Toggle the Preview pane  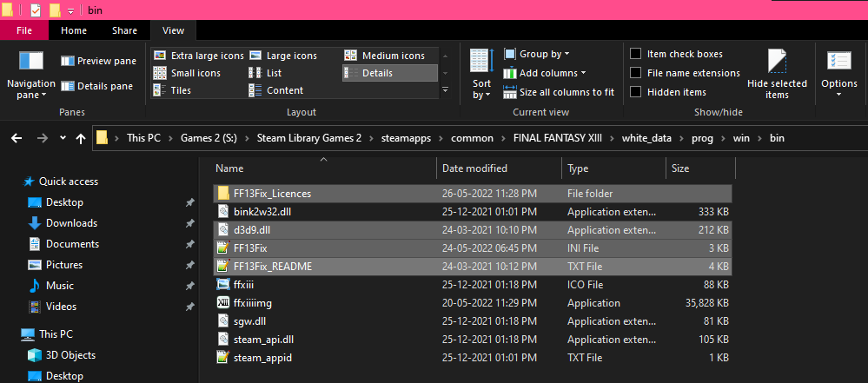[98, 61]
